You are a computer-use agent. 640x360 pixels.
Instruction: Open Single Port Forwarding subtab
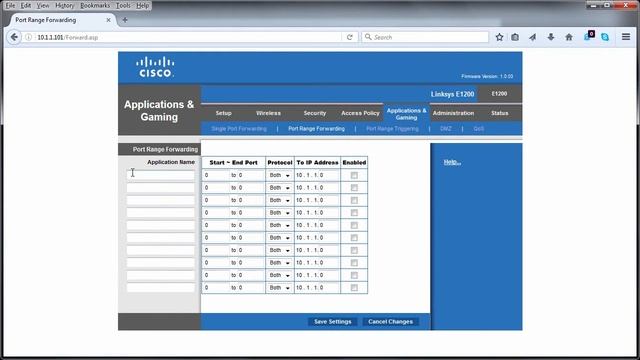(x=239, y=129)
